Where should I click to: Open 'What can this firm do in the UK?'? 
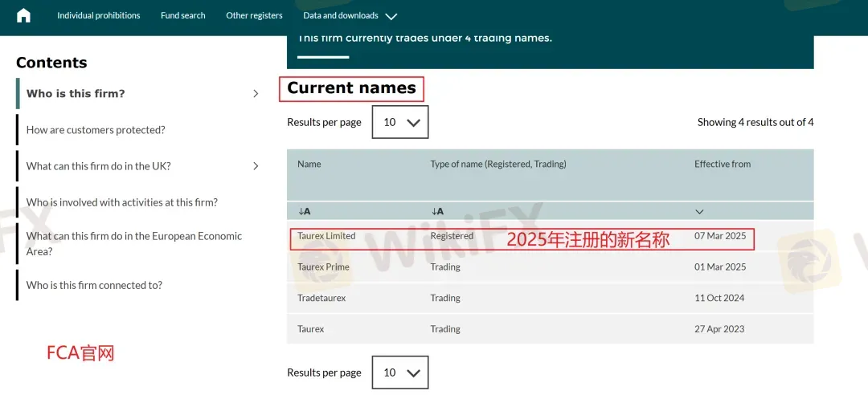(x=99, y=166)
